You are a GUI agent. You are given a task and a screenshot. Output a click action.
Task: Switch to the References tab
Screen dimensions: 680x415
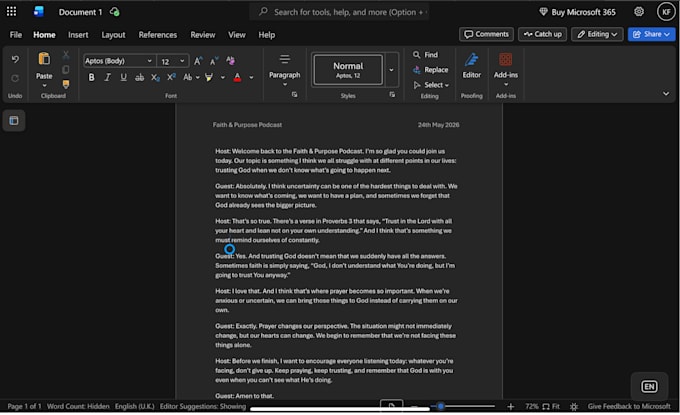tap(158, 35)
